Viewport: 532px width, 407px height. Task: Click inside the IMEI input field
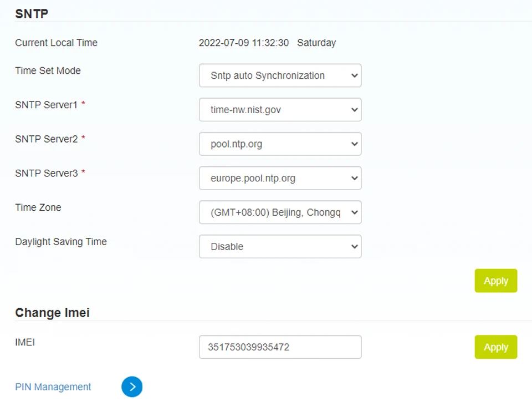tap(280, 347)
